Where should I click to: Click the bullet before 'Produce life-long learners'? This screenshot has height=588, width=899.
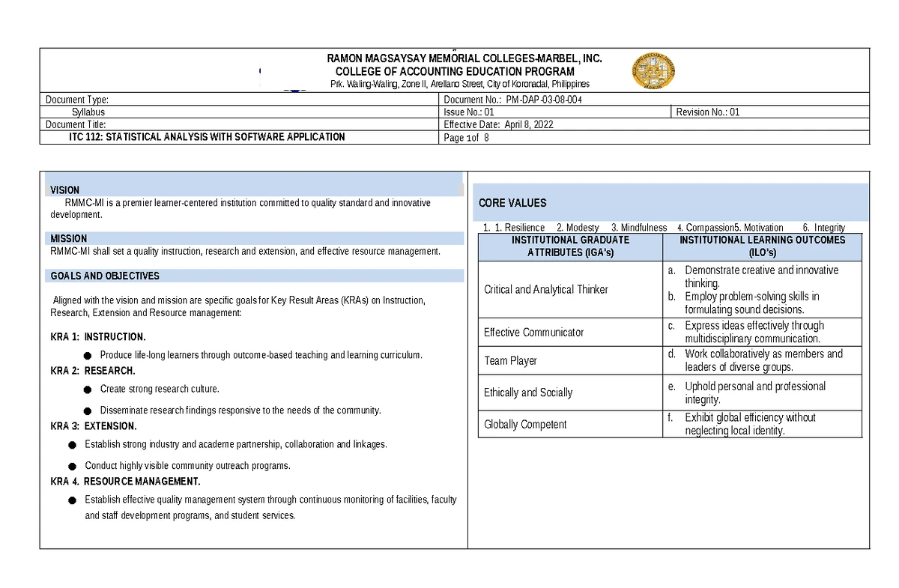(86, 356)
